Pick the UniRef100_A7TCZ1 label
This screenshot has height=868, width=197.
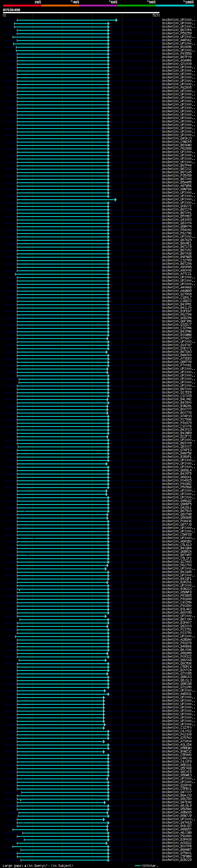point(177,274)
